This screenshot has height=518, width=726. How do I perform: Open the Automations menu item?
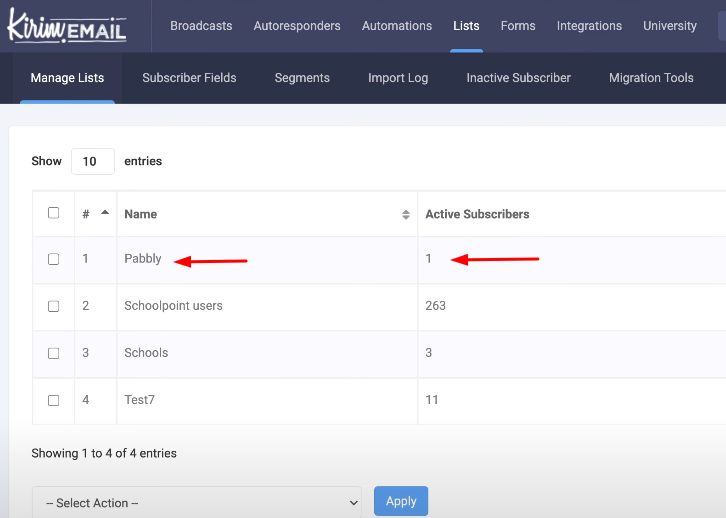[397, 26]
